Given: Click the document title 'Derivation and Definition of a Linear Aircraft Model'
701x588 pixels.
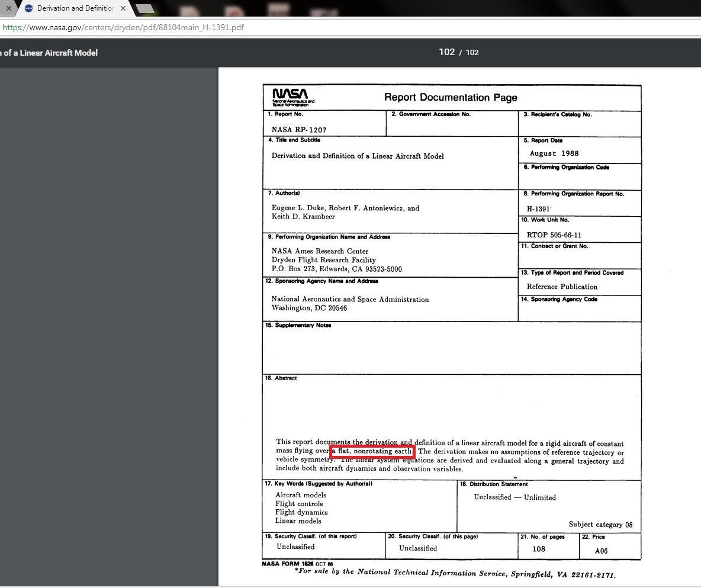Looking at the screenshot, I should click(x=358, y=156).
